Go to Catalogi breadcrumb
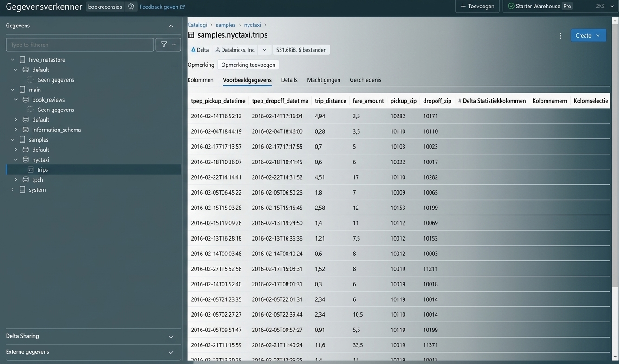This screenshot has height=364, width=619. pos(197,25)
